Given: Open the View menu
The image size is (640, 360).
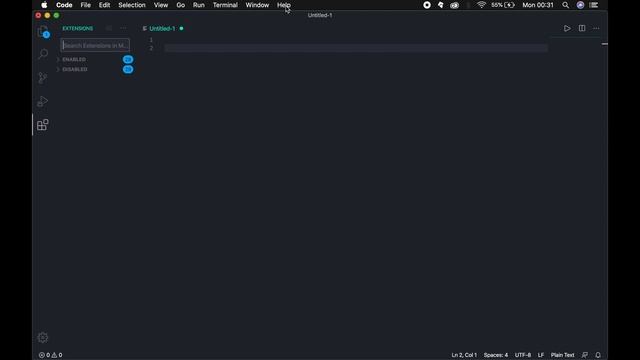Looking at the screenshot, I should (161, 5).
